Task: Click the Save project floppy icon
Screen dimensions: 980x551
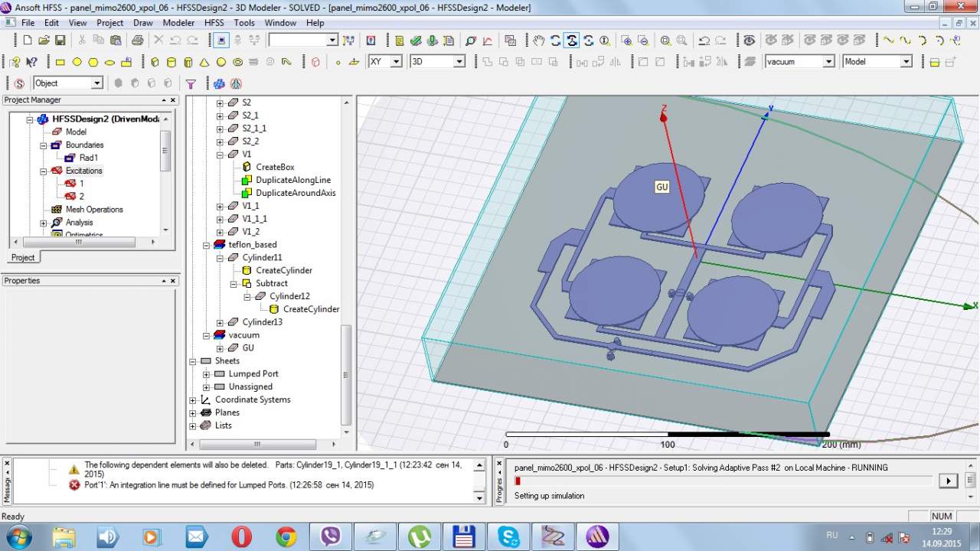Action: 60,41
